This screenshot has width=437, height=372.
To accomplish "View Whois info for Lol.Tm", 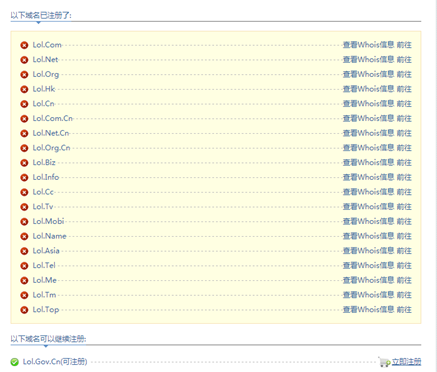I will tap(368, 295).
